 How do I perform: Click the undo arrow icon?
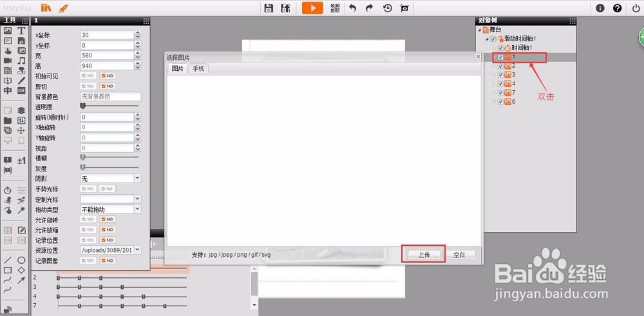click(x=352, y=8)
